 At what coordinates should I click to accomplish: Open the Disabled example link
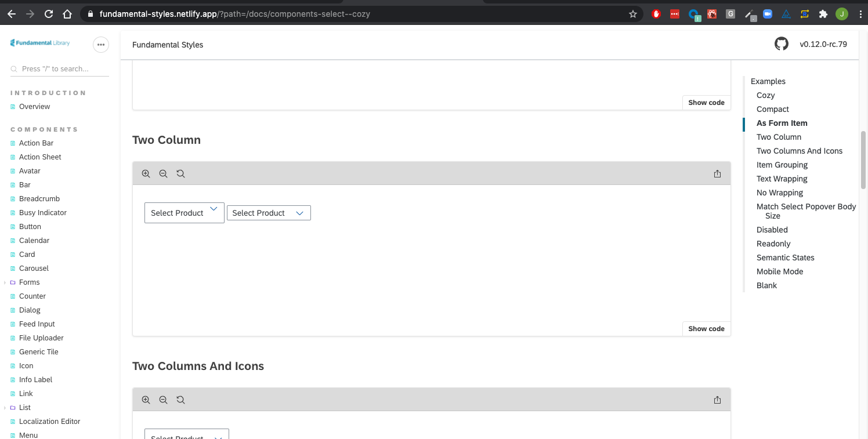coord(772,230)
